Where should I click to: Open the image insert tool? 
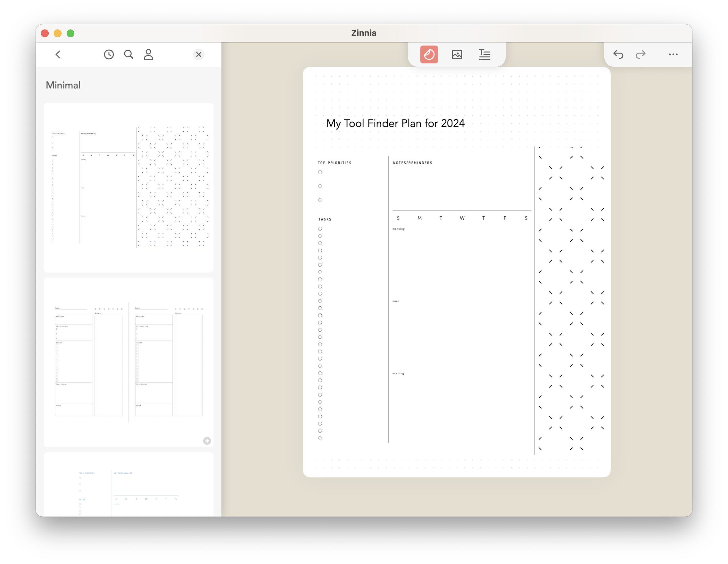(x=457, y=54)
